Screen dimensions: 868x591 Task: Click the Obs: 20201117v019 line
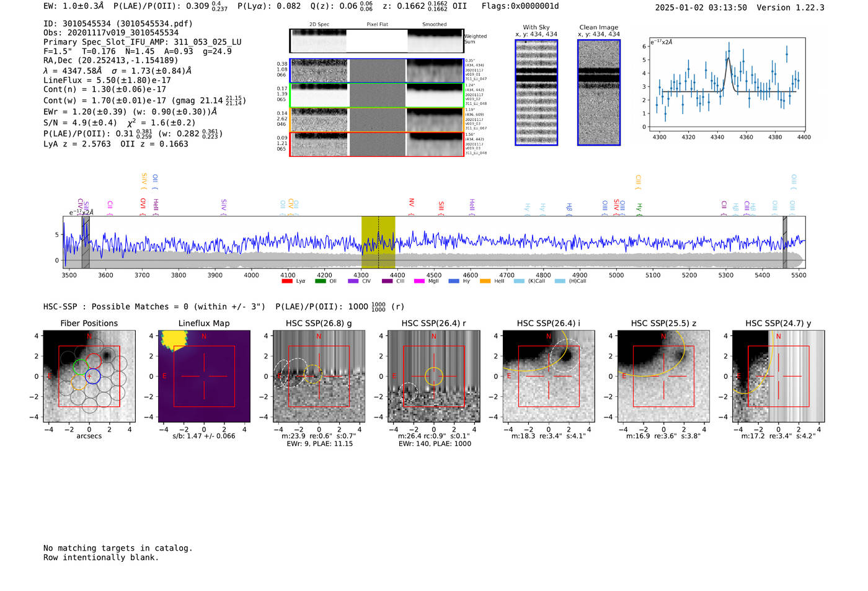point(111,33)
